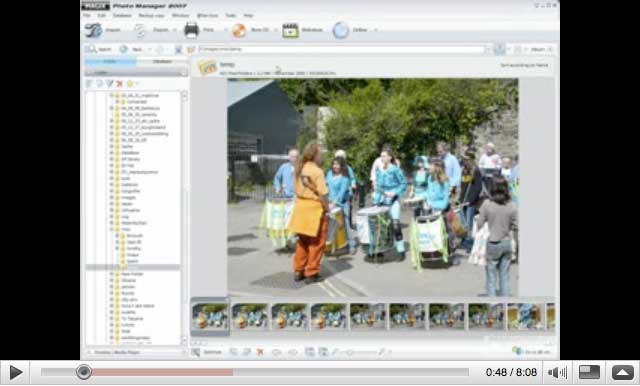Open the Database menu

122,16
